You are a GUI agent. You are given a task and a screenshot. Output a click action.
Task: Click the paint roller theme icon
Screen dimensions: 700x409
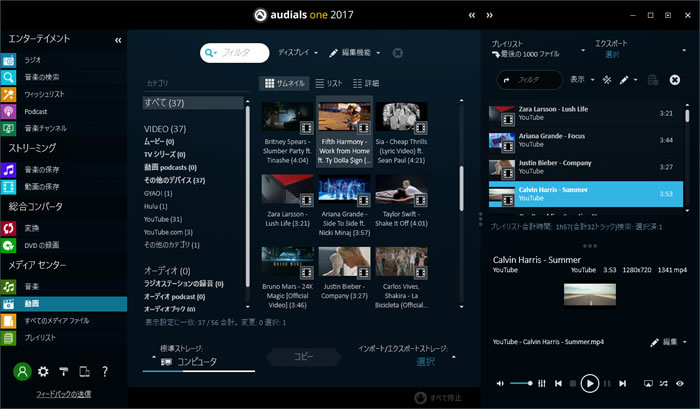pos(64,371)
